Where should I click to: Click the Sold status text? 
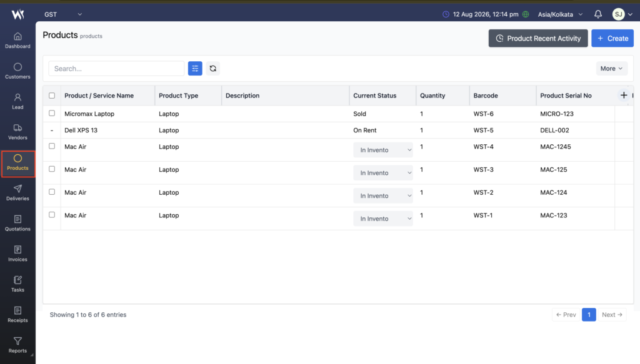359,114
